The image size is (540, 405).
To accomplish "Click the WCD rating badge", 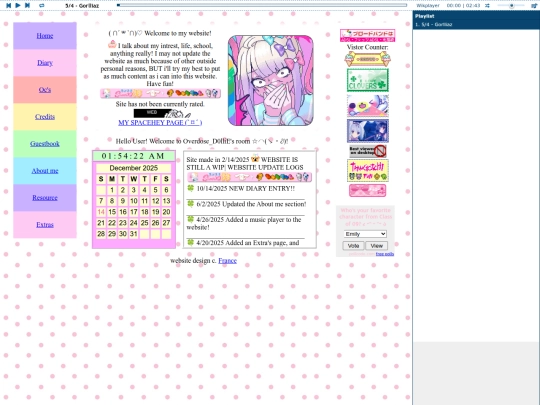I will pyautogui.click(x=162, y=113).
